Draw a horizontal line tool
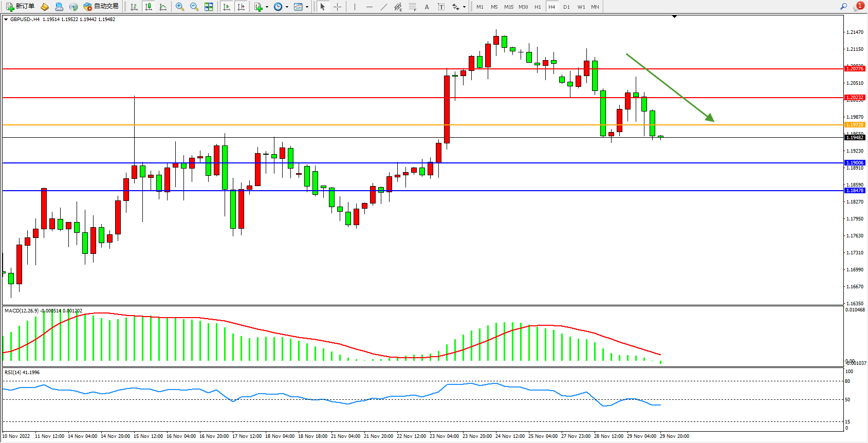The height and width of the screenshot is (443, 868). pyautogui.click(x=369, y=7)
